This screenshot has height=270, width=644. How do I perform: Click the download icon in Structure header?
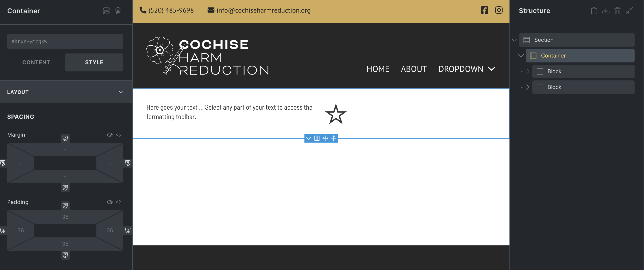[606, 11]
